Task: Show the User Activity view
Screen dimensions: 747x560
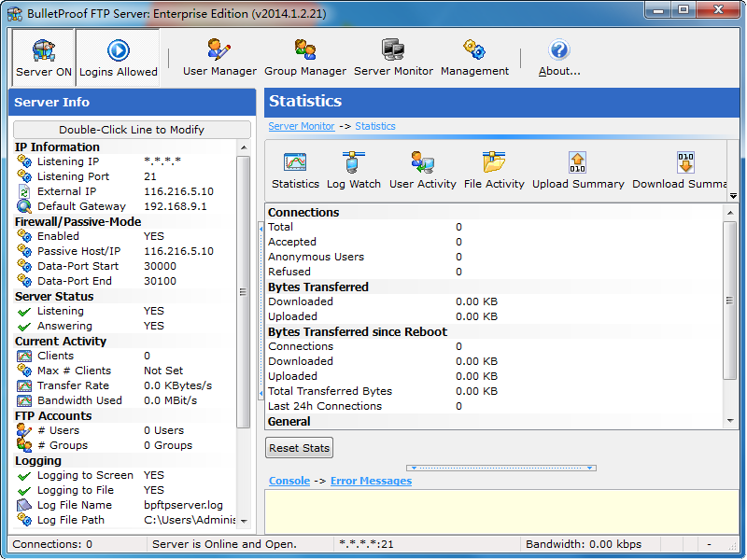Action: pos(422,171)
